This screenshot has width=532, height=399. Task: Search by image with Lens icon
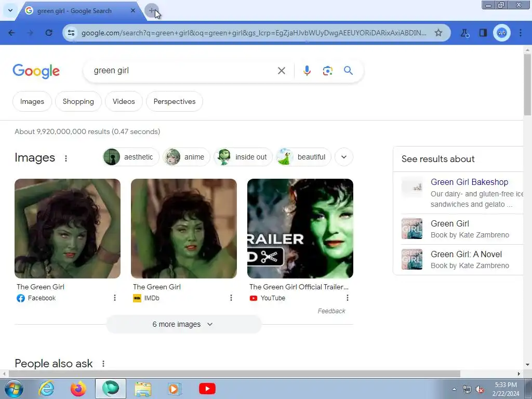[327, 71]
